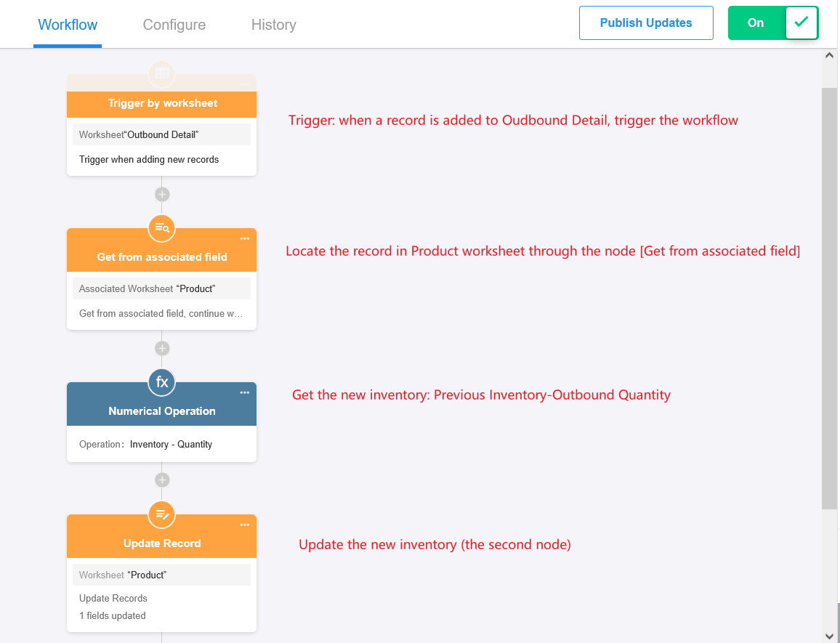Click 'Operation: Inventory - Quantity' text

pos(146,444)
